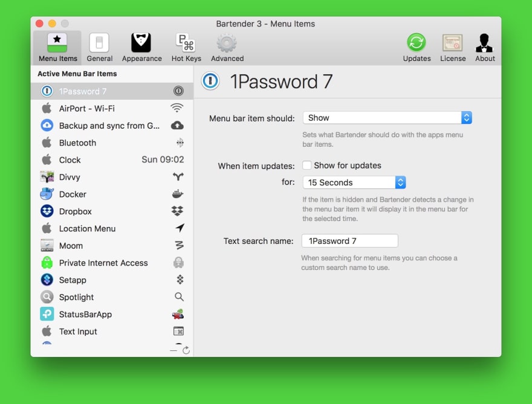Open the Appearance tab with tuxedo icon
The width and height of the screenshot is (532, 404).
(x=141, y=48)
